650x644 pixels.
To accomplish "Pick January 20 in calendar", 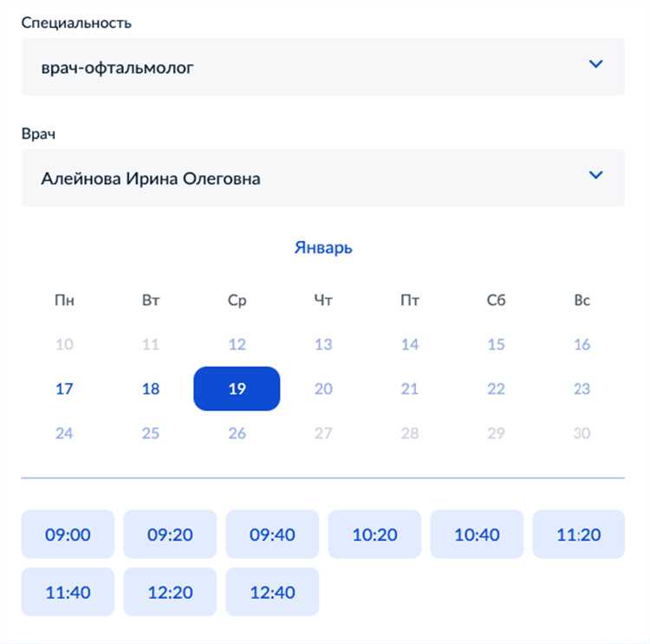I will pos(323,388).
